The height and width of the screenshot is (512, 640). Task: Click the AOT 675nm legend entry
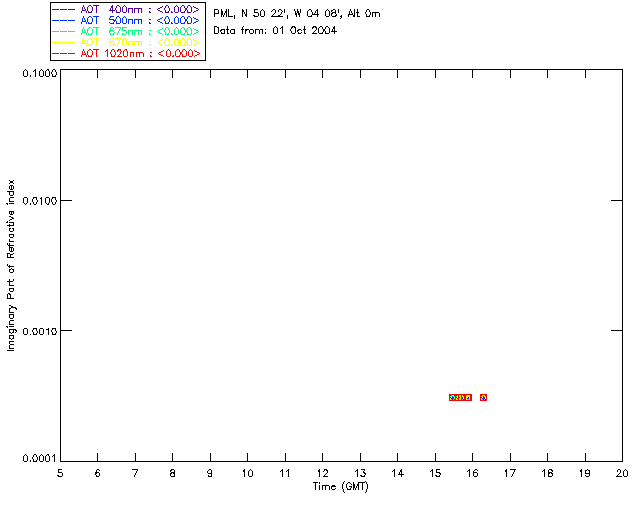point(126,31)
